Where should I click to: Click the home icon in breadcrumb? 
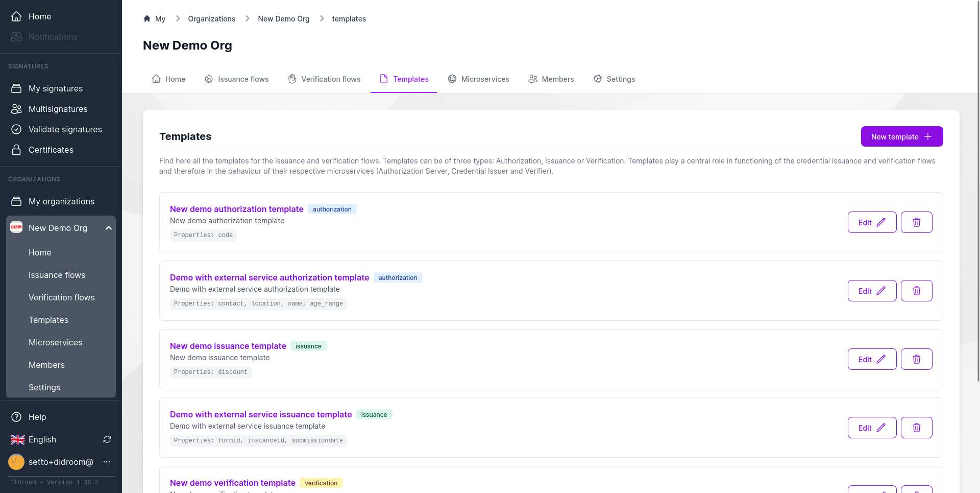tap(147, 19)
